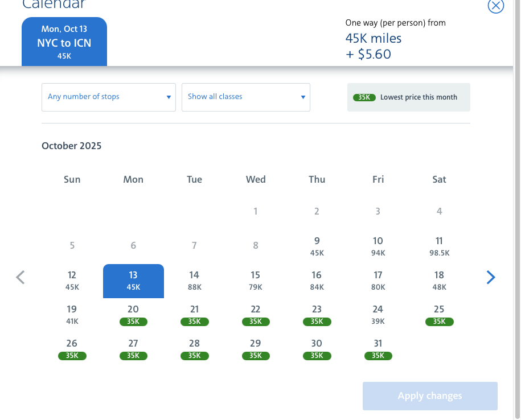Choose October 26 with 35K badge
The height and width of the screenshot is (420, 521).
(x=72, y=349)
